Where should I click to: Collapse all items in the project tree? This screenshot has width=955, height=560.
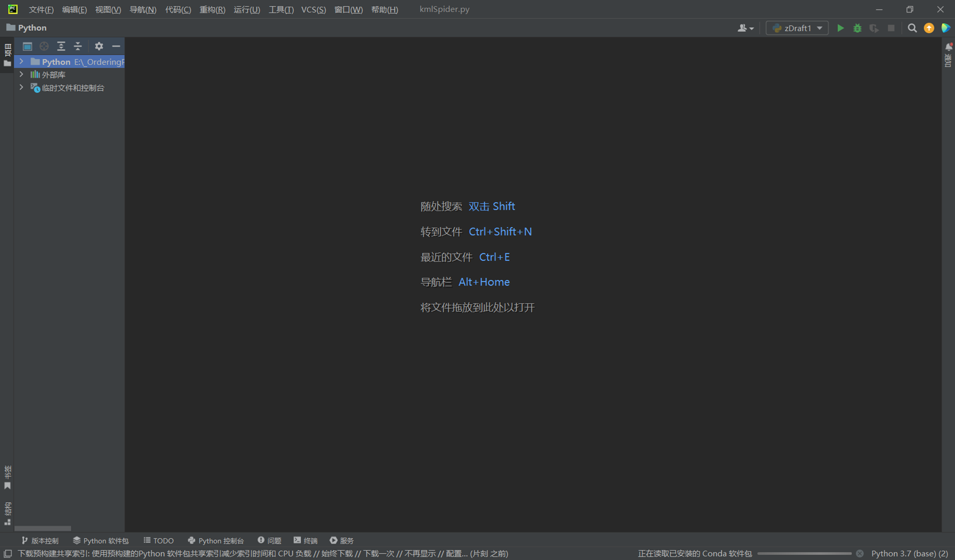tap(78, 46)
